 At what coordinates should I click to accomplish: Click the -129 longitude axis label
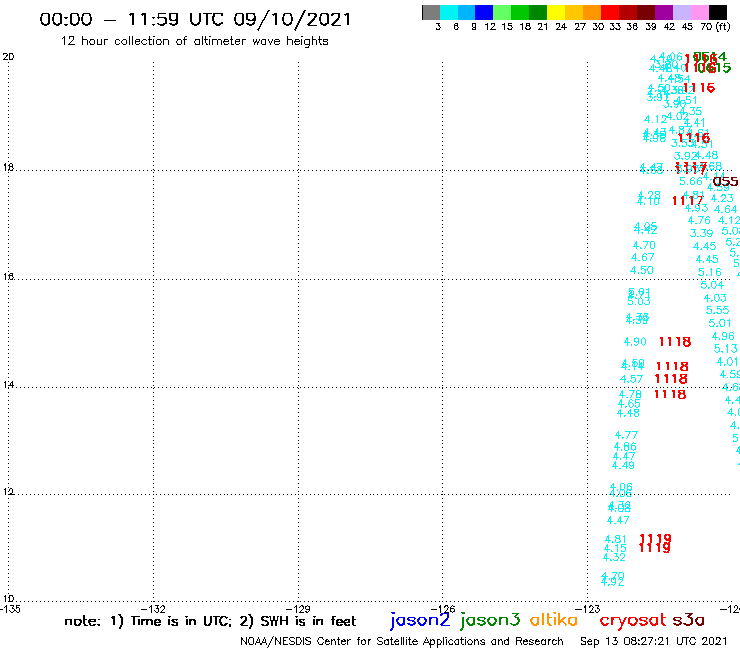click(298, 609)
